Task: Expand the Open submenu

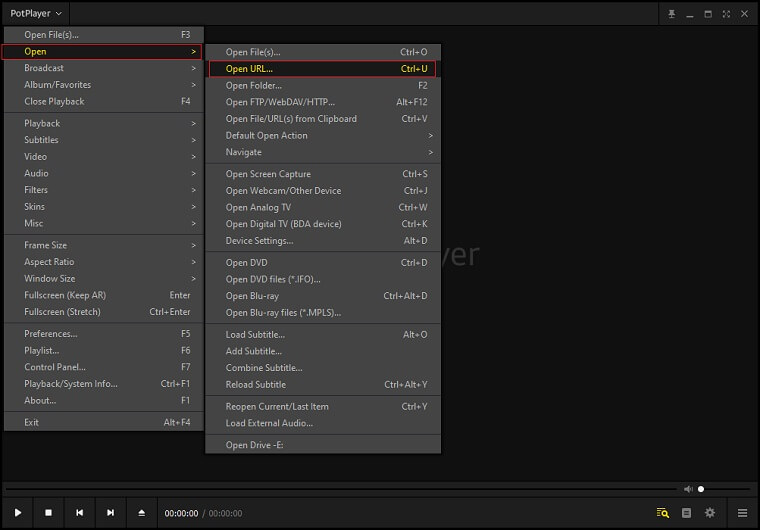Action: (x=102, y=51)
